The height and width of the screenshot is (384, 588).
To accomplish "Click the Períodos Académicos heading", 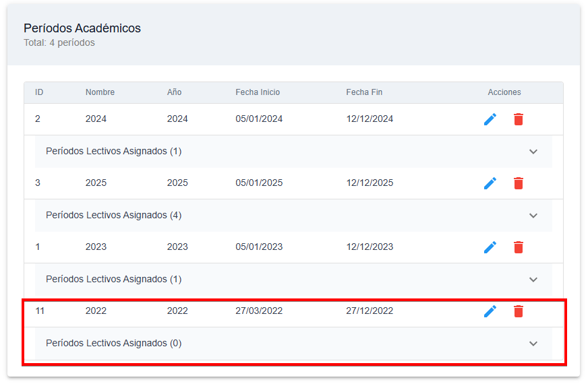I will (x=82, y=28).
